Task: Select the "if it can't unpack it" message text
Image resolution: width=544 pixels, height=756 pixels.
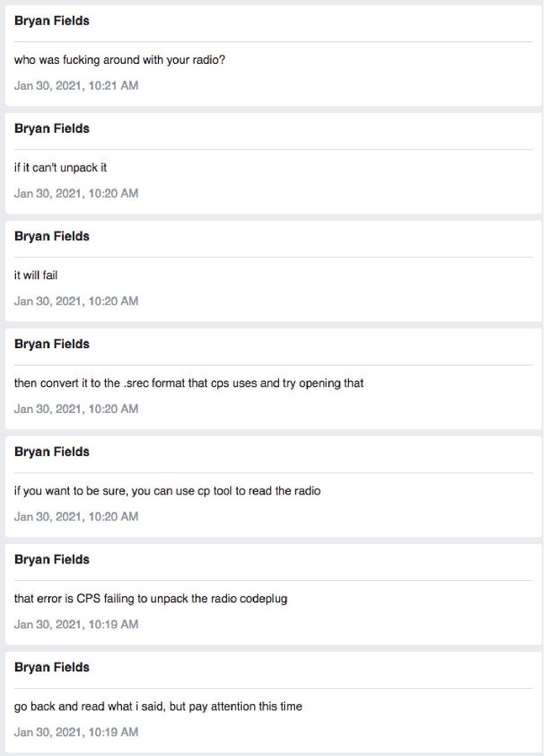Action: click(61, 167)
